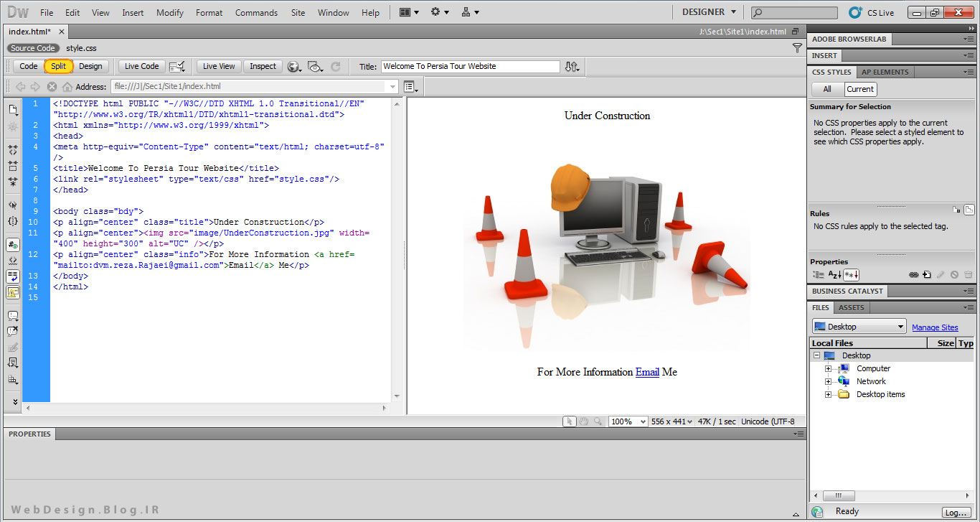Click the horizontal scrollbar in Files panel
This screenshot has height=522, width=980.
pos(838,495)
